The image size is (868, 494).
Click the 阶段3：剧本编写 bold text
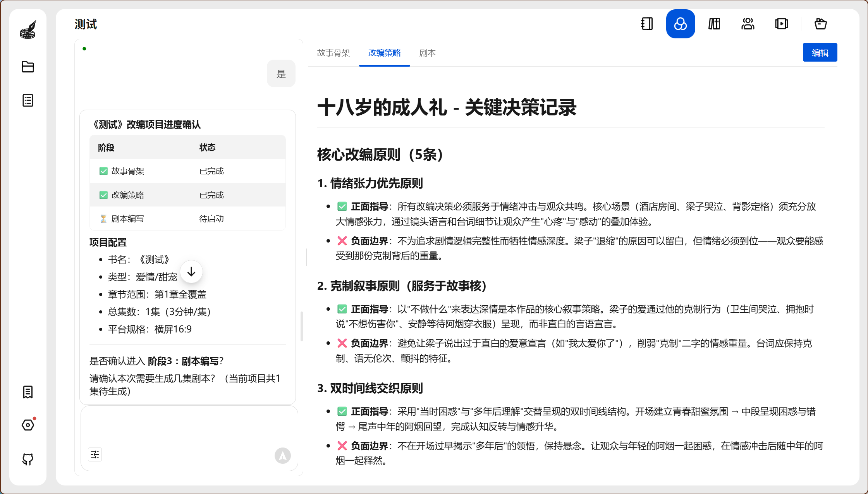(183, 361)
